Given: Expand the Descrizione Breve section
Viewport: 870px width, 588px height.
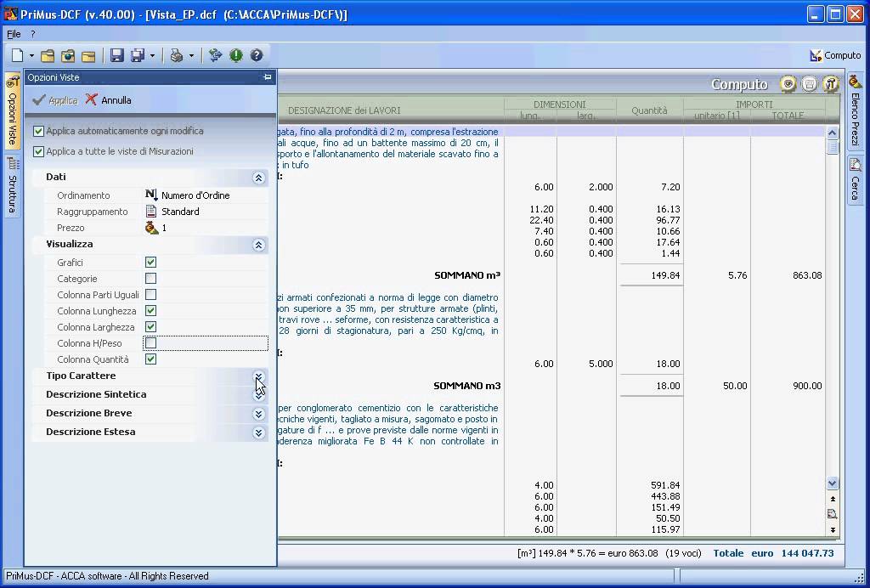Looking at the screenshot, I should click(x=258, y=415).
